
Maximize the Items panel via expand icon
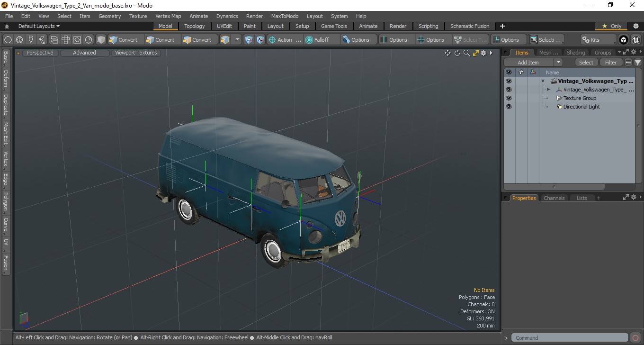626,52
